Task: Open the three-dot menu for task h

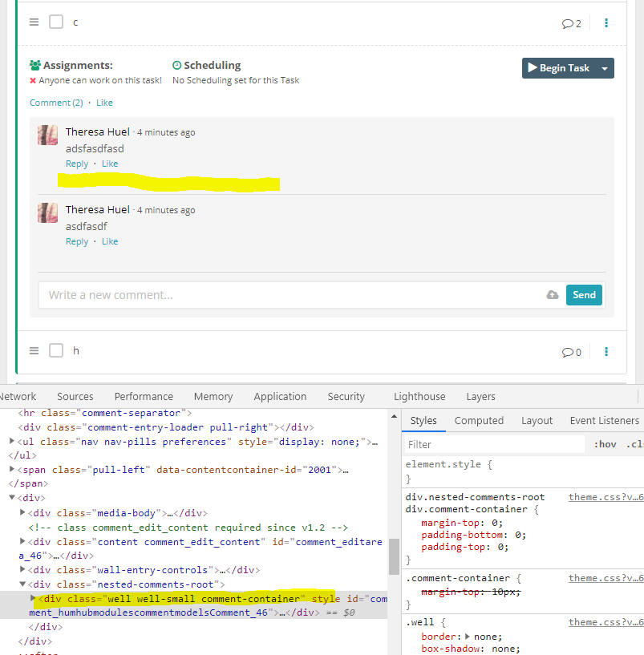Action: pyautogui.click(x=606, y=352)
